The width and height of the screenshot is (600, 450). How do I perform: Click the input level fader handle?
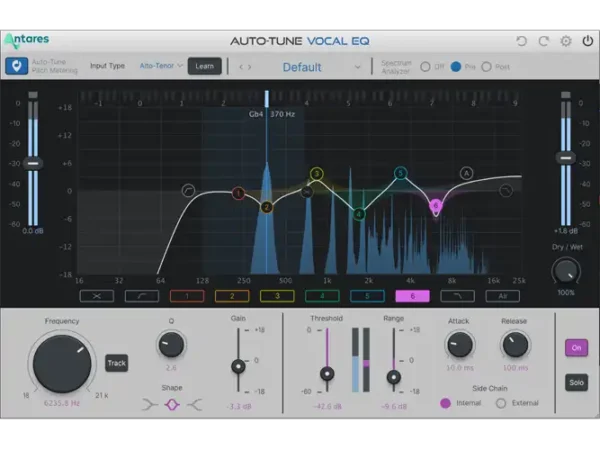point(33,164)
